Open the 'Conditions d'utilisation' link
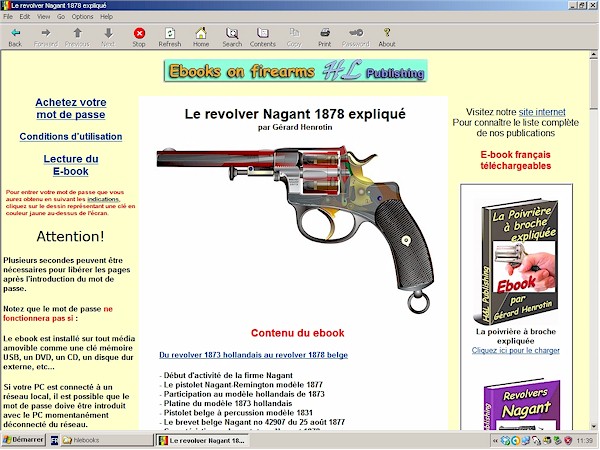The height and width of the screenshot is (450, 600). pos(71,137)
